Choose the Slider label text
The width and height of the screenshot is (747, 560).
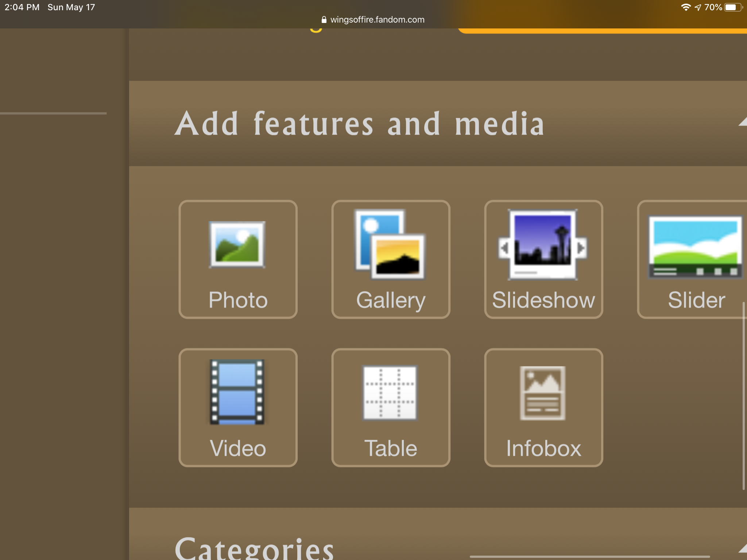tap(696, 300)
